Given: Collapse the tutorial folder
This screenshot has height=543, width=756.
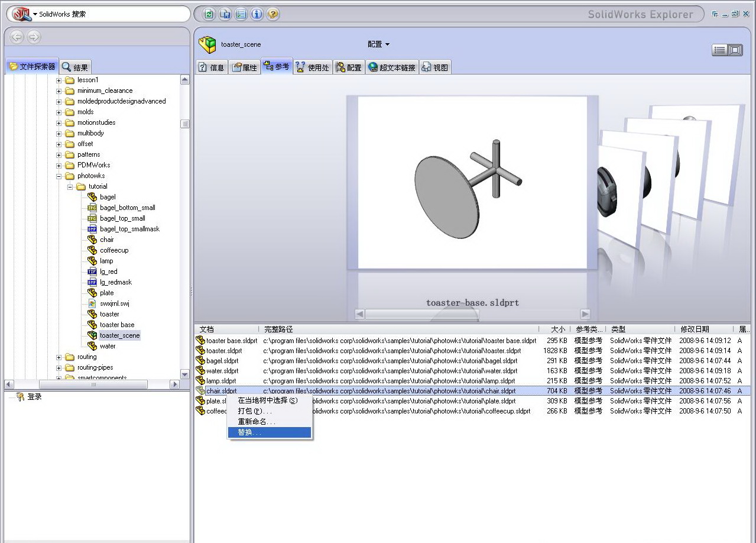Looking at the screenshot, I should click(70, 186).
